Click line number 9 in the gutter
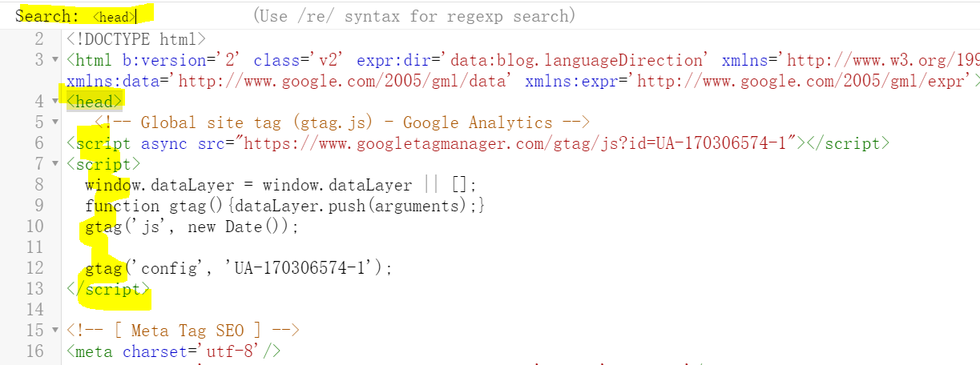The image size is (980, 365). coord(39,206)
